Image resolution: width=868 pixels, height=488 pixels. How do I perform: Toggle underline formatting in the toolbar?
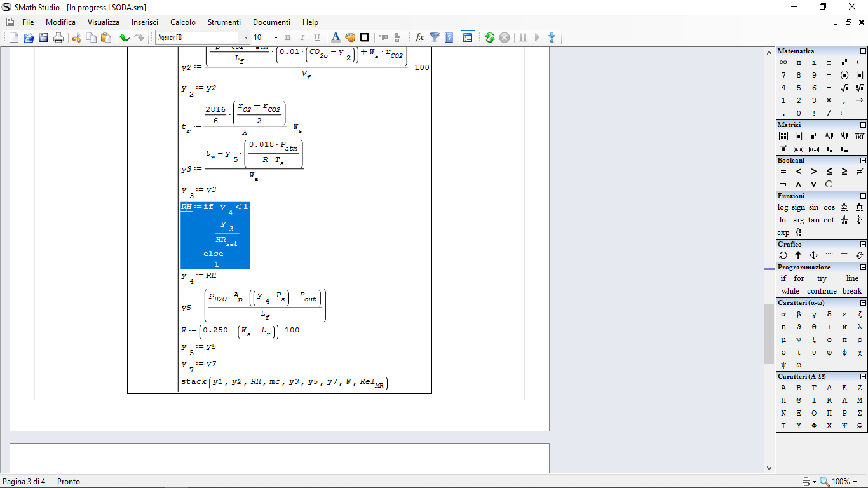click(x=316, y=37)
